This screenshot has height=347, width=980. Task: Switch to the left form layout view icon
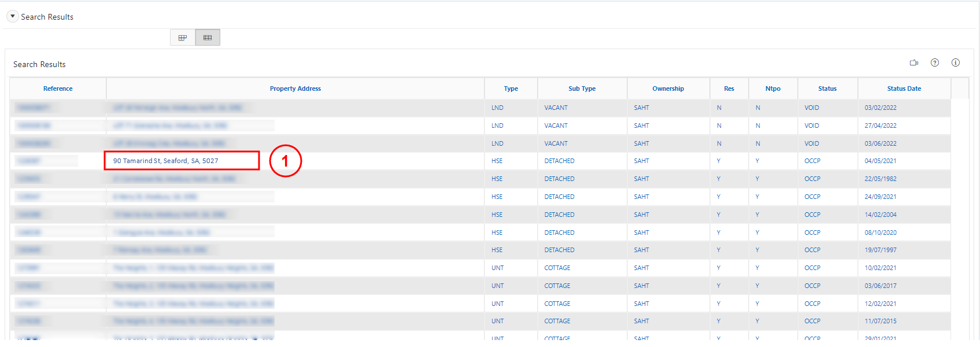click(183, 38)
